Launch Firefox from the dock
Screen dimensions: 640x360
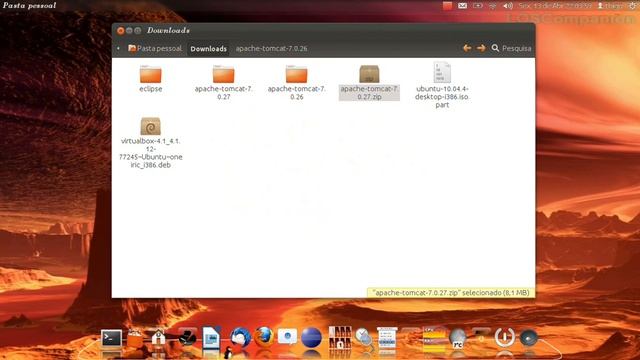click(x=264, y=338)
